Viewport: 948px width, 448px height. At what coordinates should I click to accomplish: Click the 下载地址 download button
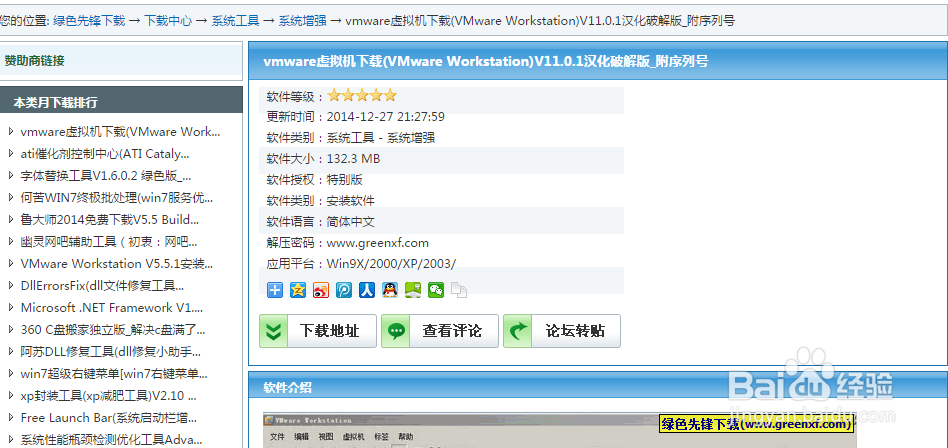[x=318, y=331]
